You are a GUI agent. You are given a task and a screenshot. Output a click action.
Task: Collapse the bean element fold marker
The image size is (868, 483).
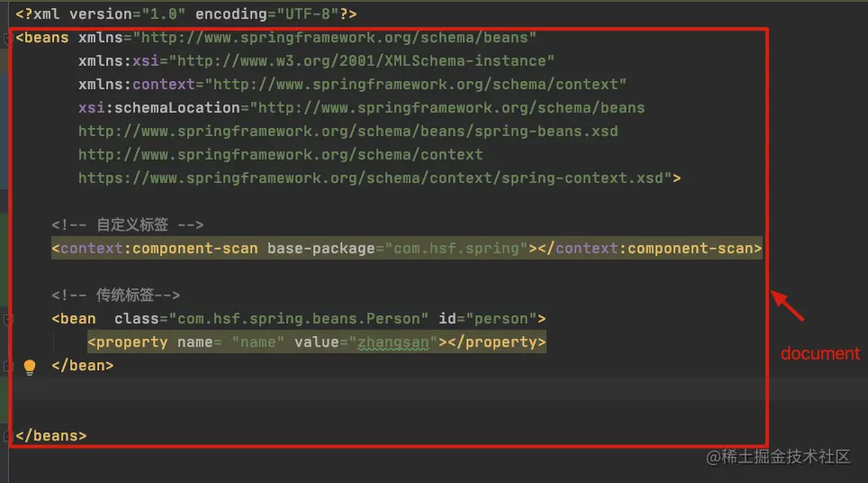pos(8,319)
